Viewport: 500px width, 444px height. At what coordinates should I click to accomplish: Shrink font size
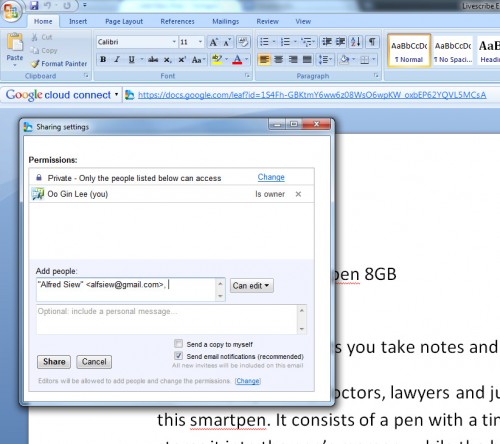pos(227,42)
